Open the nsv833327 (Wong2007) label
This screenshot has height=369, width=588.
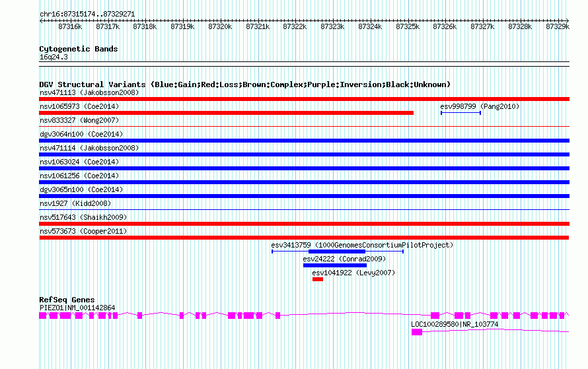pyautogui.click(x=79, y=120)
